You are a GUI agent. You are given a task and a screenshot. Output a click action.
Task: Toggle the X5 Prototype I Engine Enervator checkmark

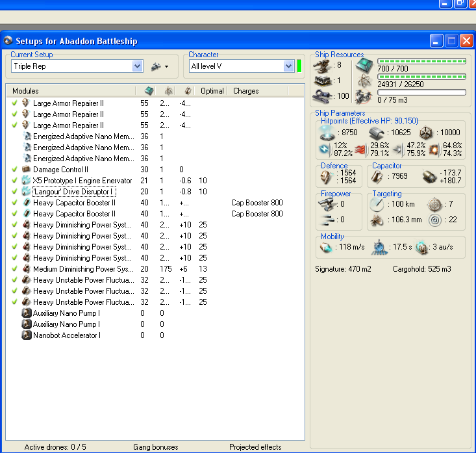14,181
